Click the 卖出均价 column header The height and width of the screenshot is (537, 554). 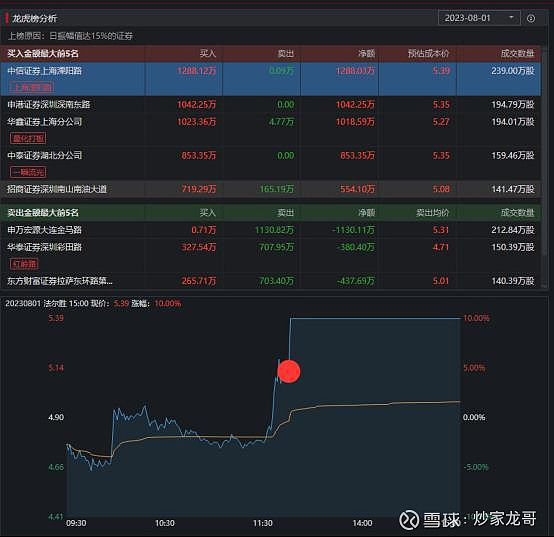point(432,213)
